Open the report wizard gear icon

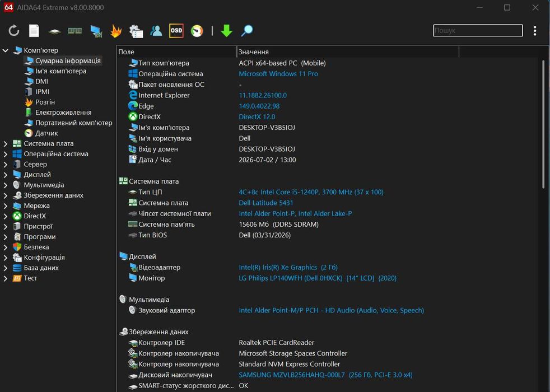point(136,31)
